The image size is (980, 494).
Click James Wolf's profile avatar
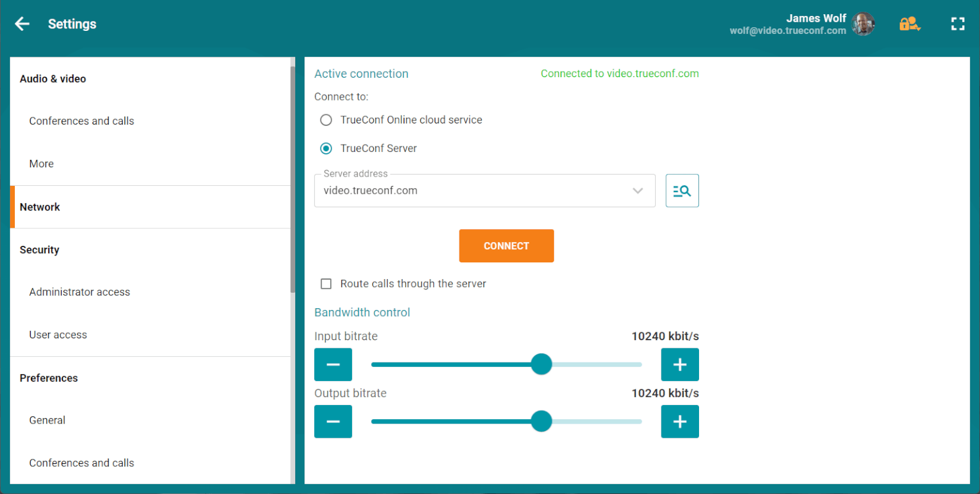coord(863,24)
